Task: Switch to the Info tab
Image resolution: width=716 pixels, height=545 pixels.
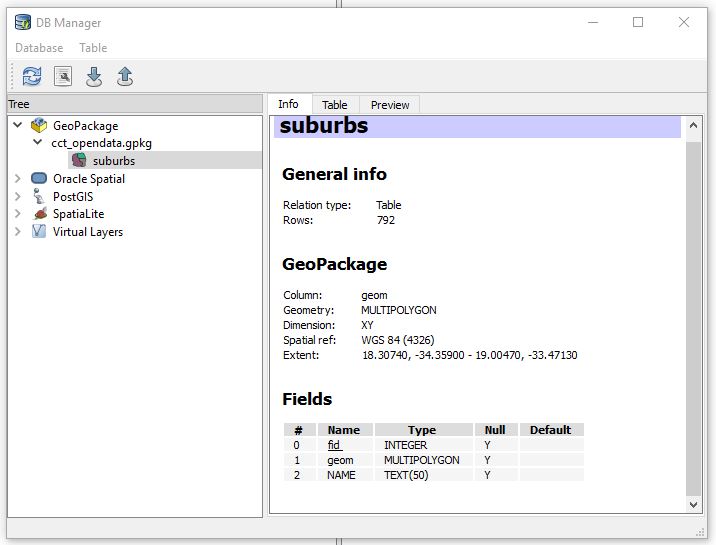Action: click(x=288, y=104)
